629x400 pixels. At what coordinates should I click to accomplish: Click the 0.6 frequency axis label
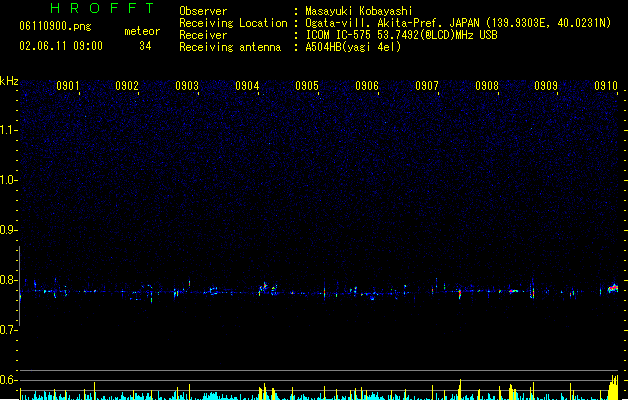tap(8, 380)
